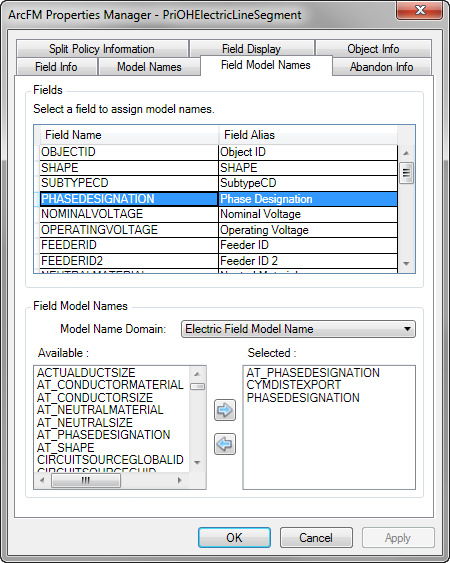Click the Available list horizontal scroll thumb
The height and width of the screenshot is (563, 450).
click(86, 480)
